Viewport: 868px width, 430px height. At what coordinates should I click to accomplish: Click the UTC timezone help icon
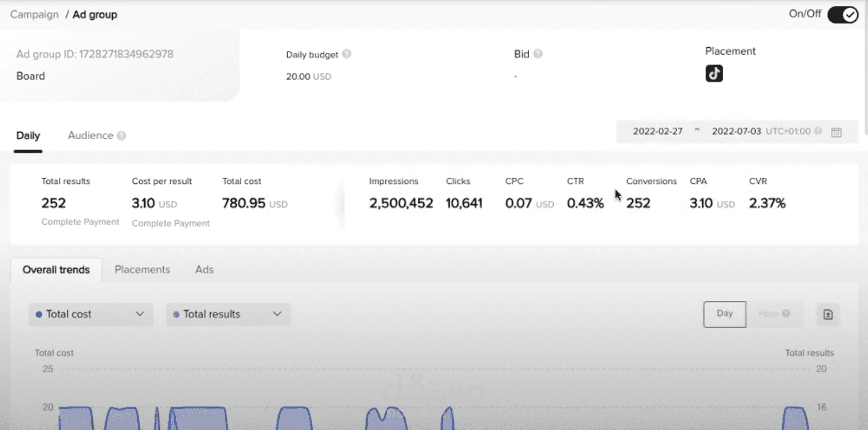(x=818, y=131)
